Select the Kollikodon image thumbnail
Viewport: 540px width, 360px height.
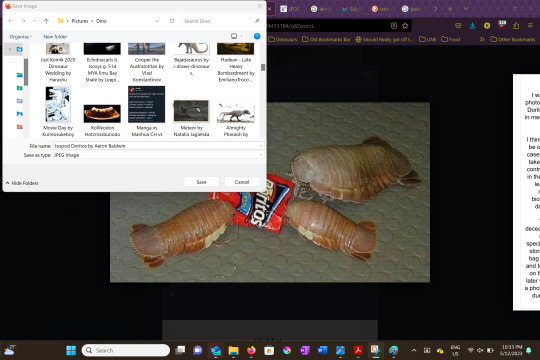pyautogui.click(x=102, y=114)
